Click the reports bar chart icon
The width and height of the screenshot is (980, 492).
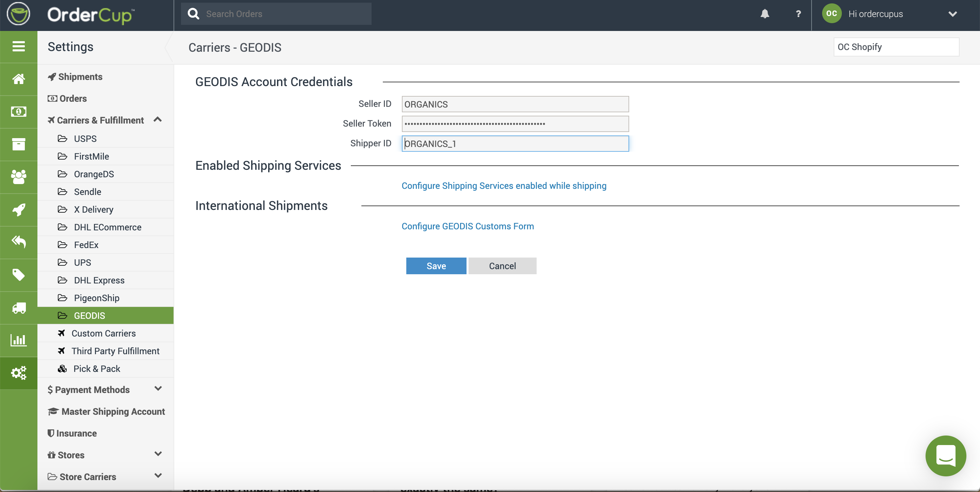pyautogui.click(x=18, y=340)
